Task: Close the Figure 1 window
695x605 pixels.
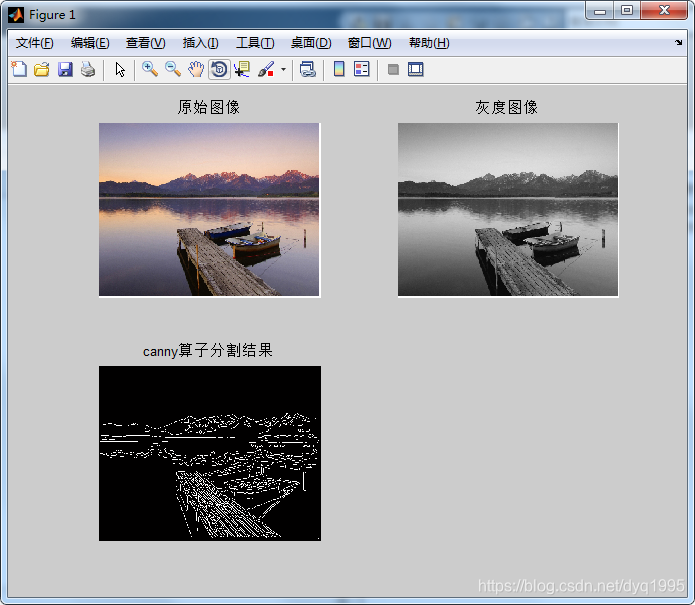Action: pyautogui.click(x=664, y=10)
